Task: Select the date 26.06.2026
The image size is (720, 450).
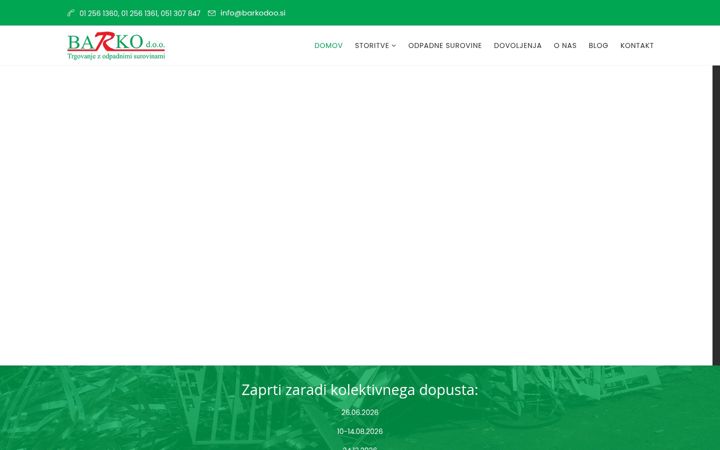Action: pos(360,412)
